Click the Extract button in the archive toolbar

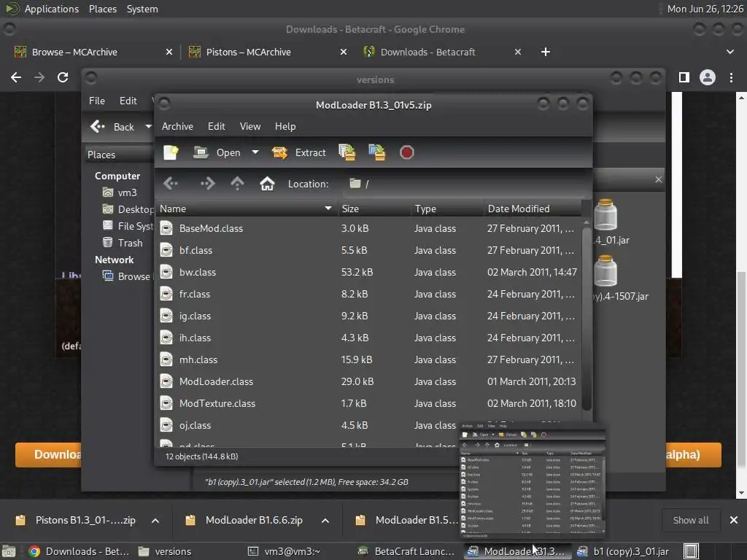(x=299, y=152)
